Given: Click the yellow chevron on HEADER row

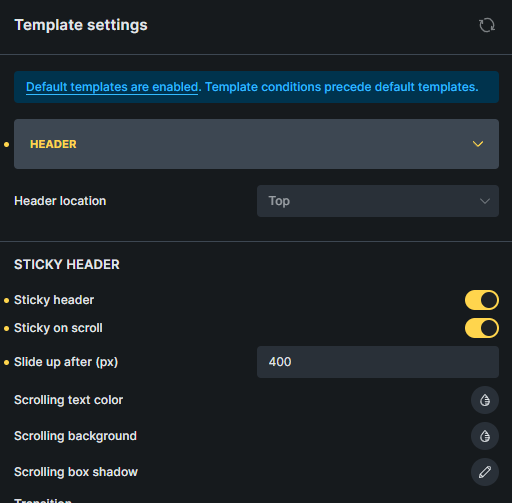Looking at the screenshot, I should (478, 144).
